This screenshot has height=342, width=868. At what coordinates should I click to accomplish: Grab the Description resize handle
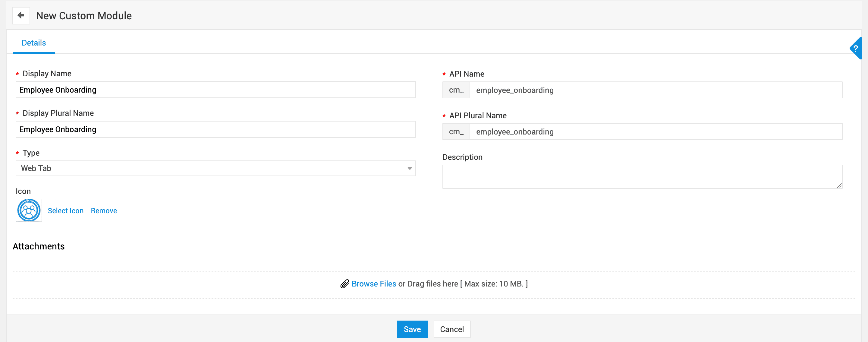(x=839, y=185)
